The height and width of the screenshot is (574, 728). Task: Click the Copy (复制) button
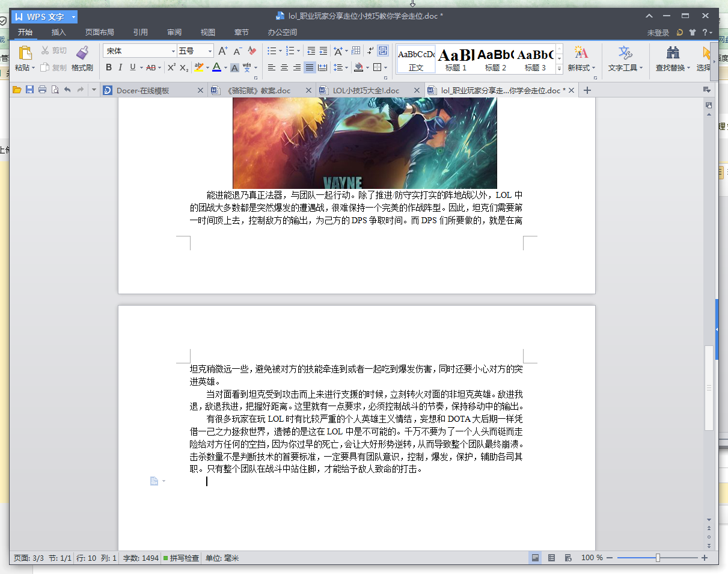click(x=54, y=67)
